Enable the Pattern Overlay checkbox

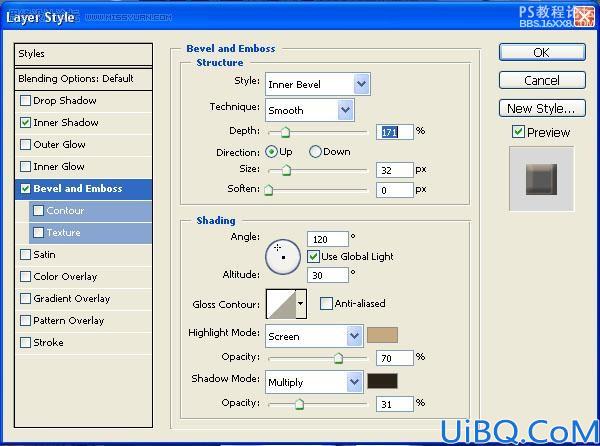click(x=25, y=320)
